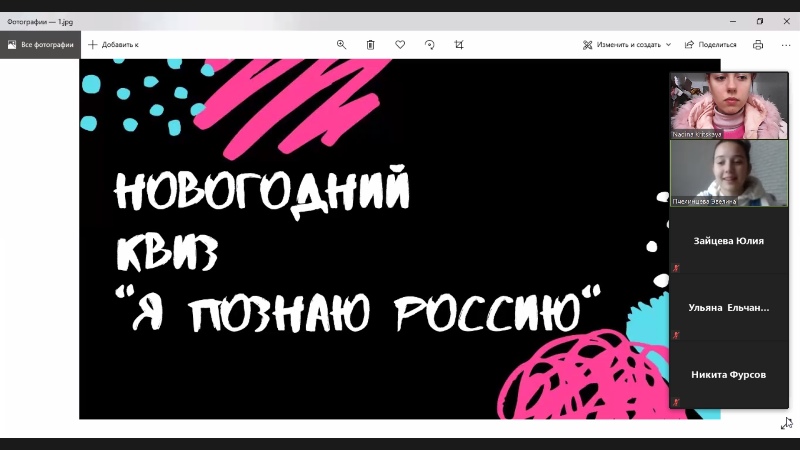
Task: Select the Никита Фурсов participant tile
Action: click(729, 375)
